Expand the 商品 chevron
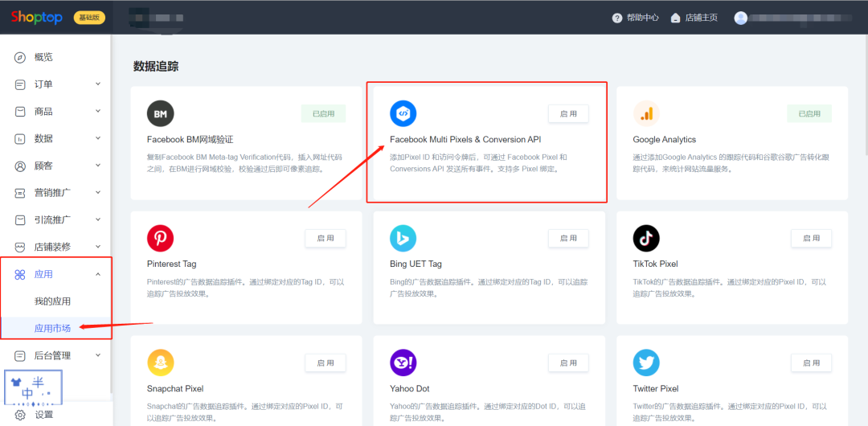 coord(98,112)
